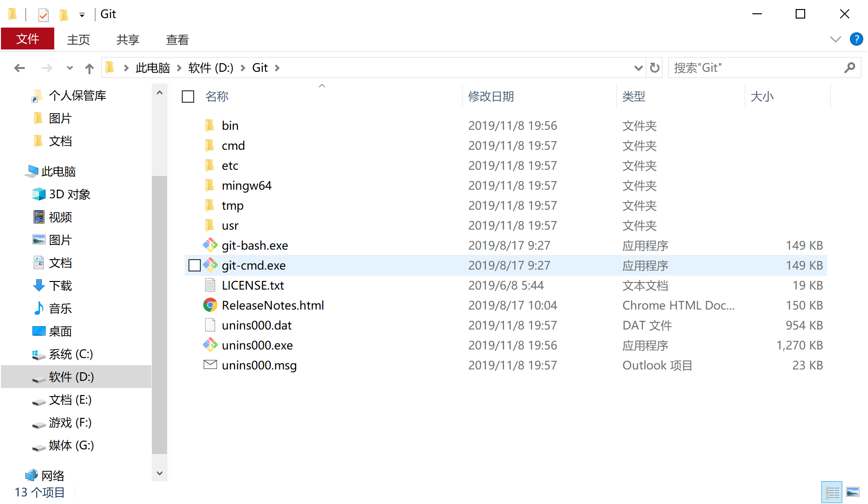Expand chevron after 此电脑 in breadcrumb
This screenshot has height=504, width=868.
[x=179, y=68]
